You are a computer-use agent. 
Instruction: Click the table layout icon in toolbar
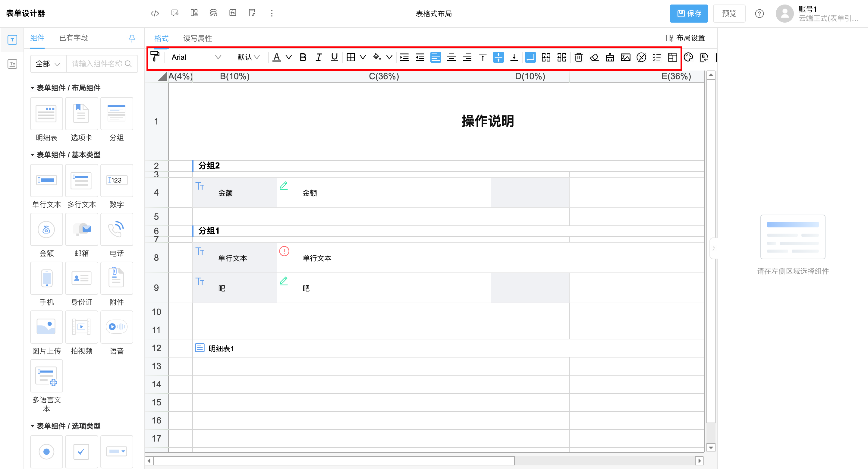point(673,57)
